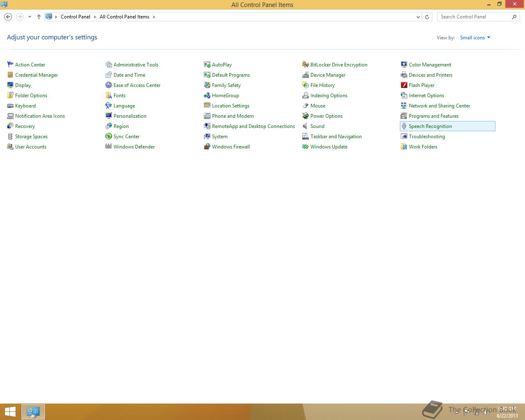Open the Location Settings link

click(x=231, y=106)
